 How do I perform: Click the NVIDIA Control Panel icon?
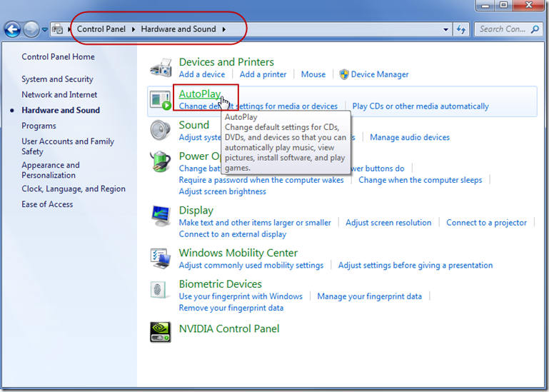(x=161, y=331)
